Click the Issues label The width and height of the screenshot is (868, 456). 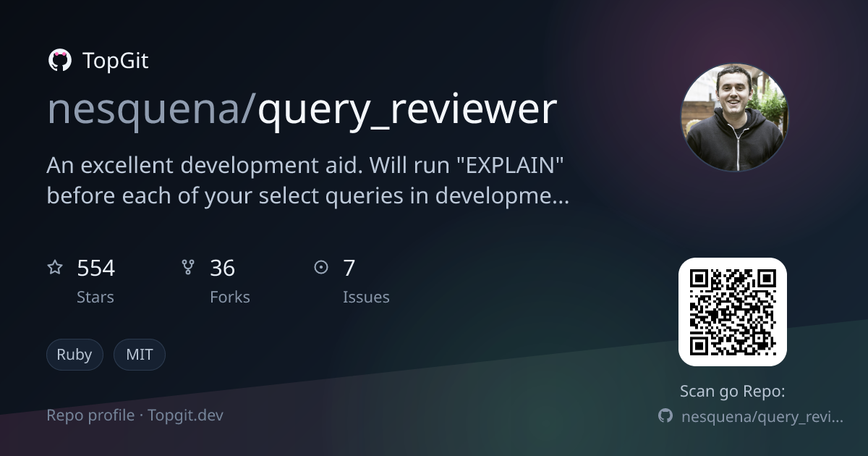(366, 297)
